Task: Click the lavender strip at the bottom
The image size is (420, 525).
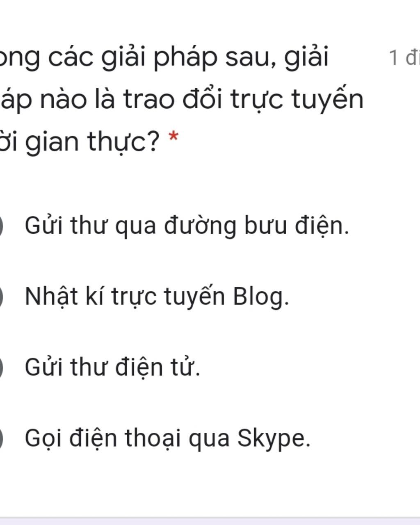Action: coord(210,521)
